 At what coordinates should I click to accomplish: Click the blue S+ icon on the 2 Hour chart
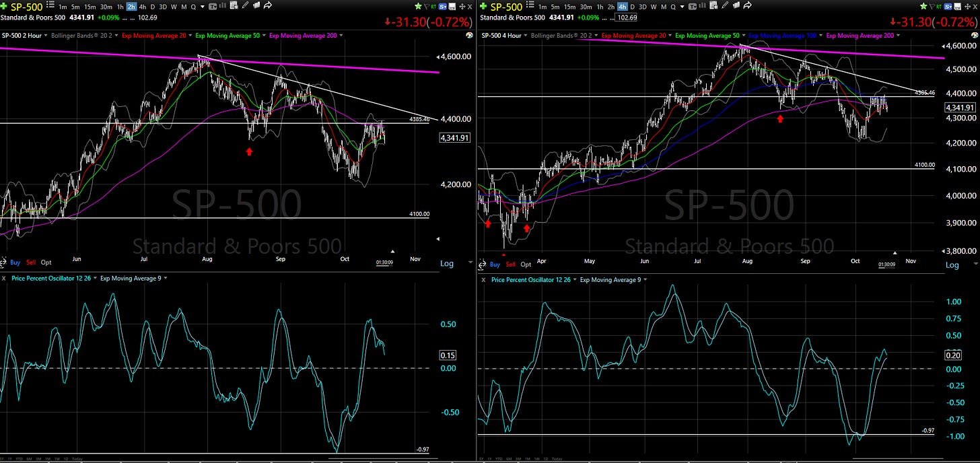442,7
